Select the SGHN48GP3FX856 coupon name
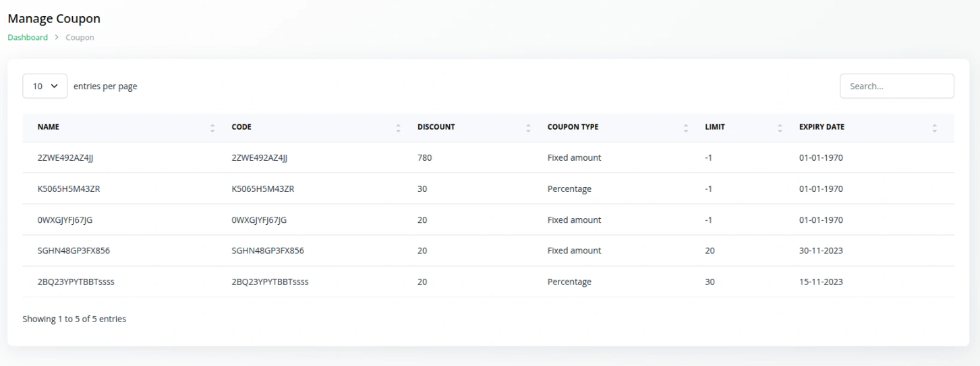 click(x=74, y=251)
